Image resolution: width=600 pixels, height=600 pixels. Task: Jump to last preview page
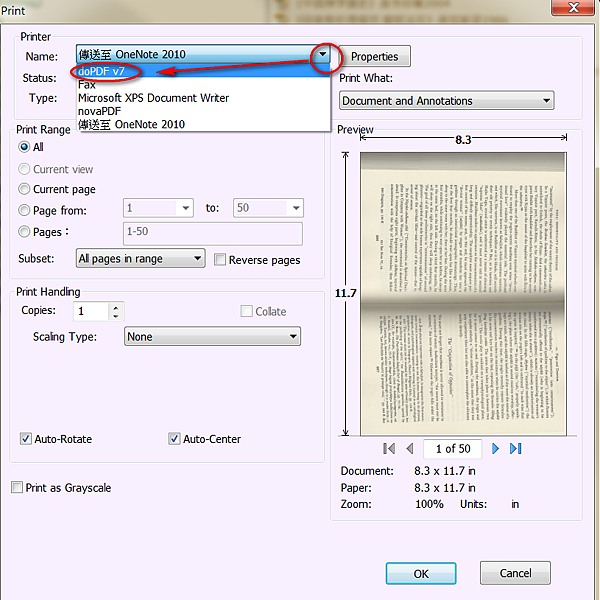tap(515, 448)
